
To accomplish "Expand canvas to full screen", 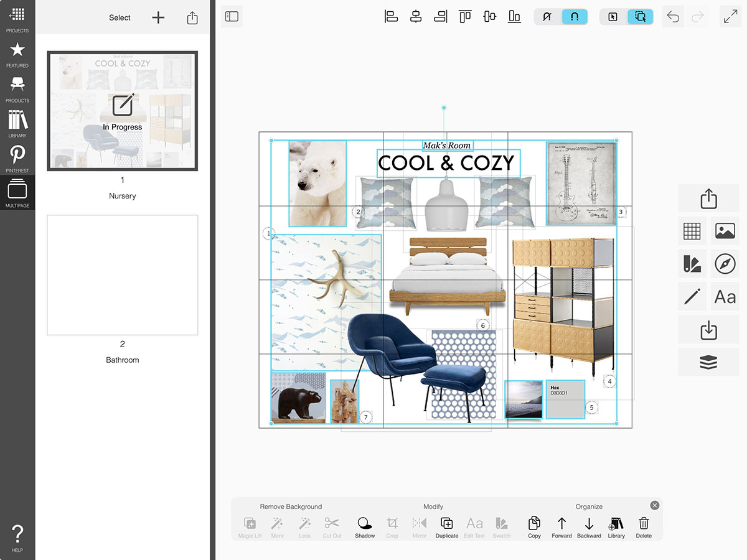I will point(730,17).
